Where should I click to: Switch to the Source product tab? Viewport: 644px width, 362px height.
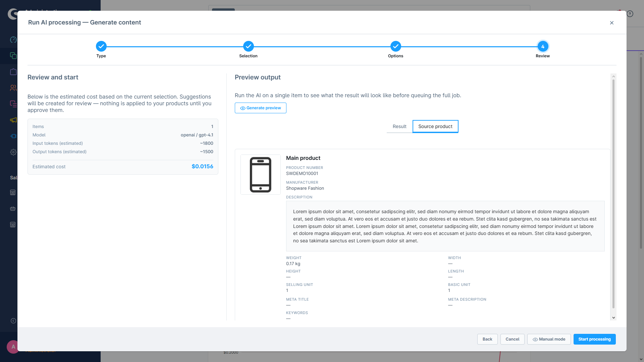(x=435, y=126)
